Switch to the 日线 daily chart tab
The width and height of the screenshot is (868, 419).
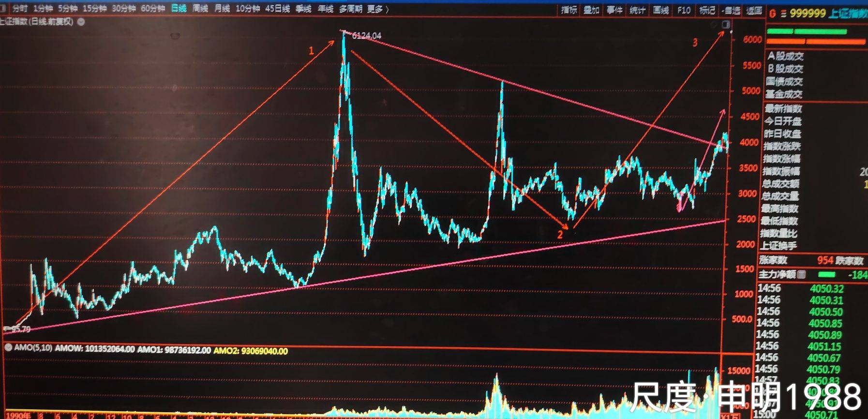click(x=179, y=9)
